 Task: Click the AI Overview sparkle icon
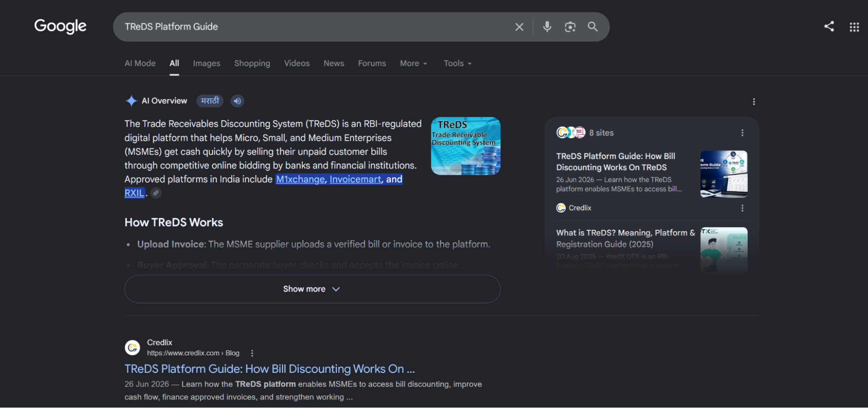tap(131, 101)
